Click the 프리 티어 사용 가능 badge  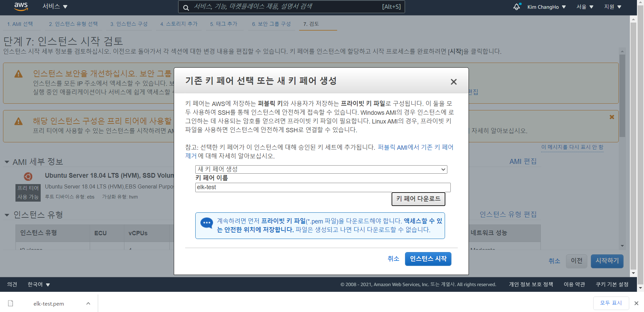[x=28, y=193]
